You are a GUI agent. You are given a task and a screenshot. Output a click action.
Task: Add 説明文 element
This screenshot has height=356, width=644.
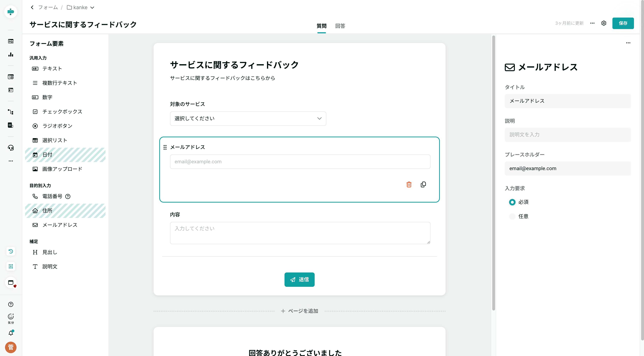(x=65, y=267)
